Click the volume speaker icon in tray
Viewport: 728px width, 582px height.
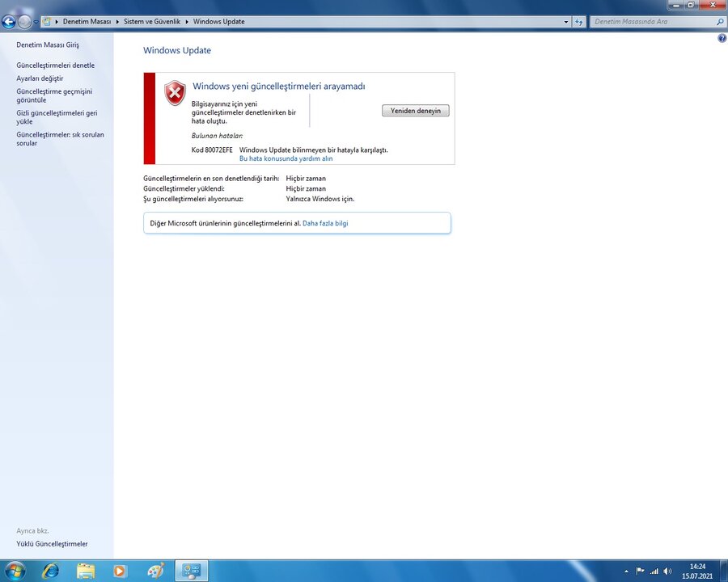tap(667, 571)
